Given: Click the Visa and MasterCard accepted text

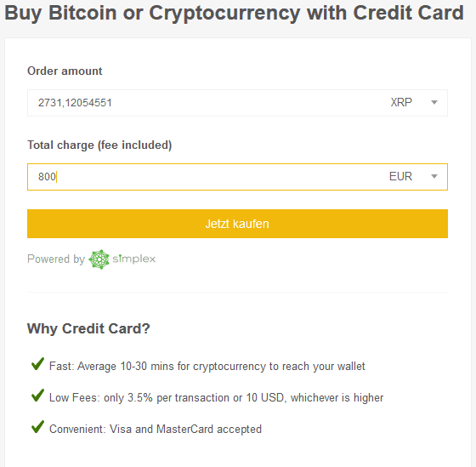Looking at the screenshot, I should pyautogui.click(x=185, y=429).
